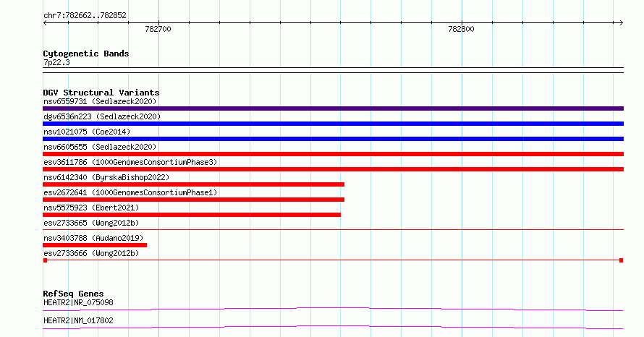Image resolution: width=644 pixels, height=337 pixels.
Task: Click the right red endpoint square of esv2733666
Action: [x=622, y=260]
